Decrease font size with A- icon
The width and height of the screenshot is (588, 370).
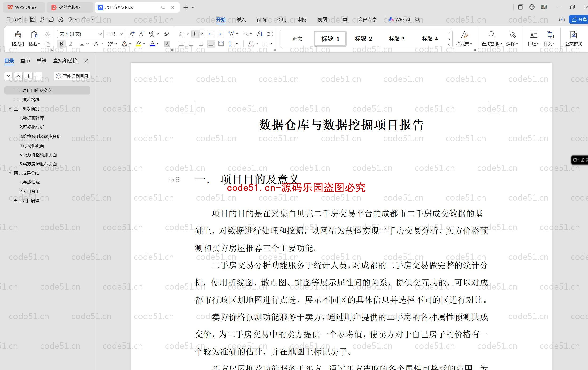(142, 34)
